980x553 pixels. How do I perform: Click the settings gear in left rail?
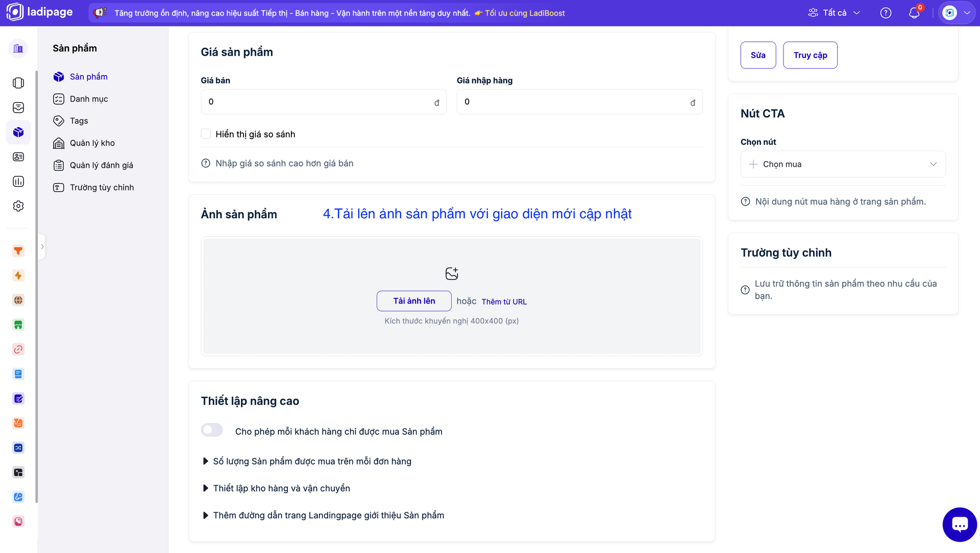[18, 206]
